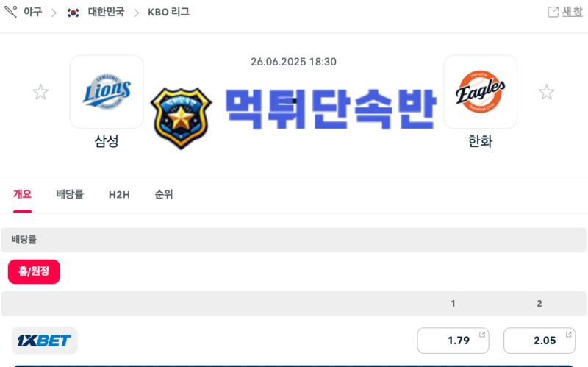Open the Samsung Lions logo
This screenshot has width=588, height=367.
coord(107,92)
